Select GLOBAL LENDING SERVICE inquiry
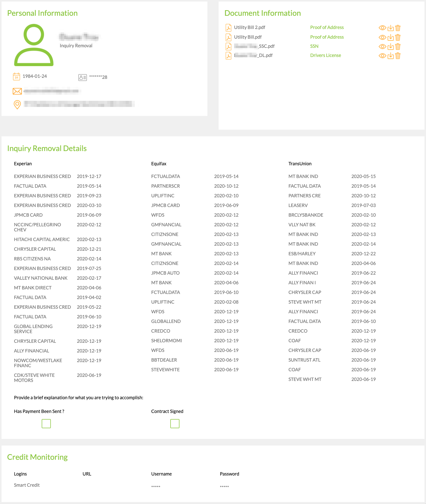 33,329
